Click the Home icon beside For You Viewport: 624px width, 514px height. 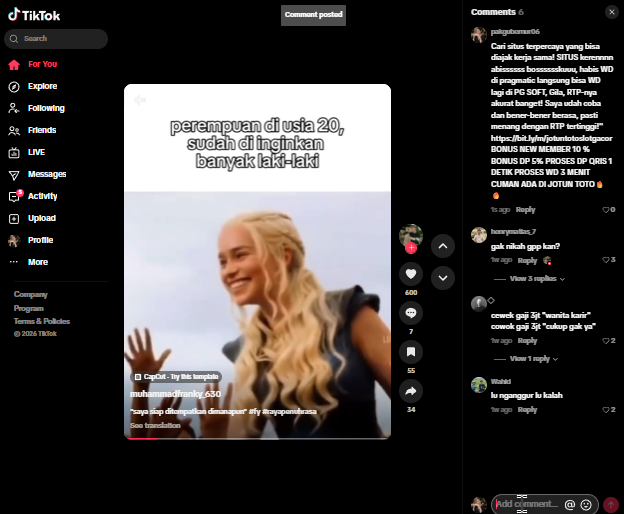(x=14, y=64)
